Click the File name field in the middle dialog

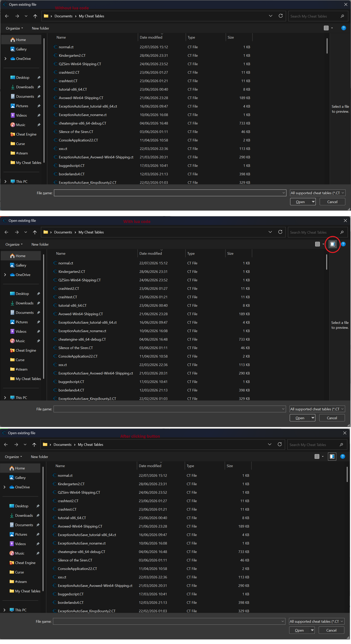tap(170, 409)
